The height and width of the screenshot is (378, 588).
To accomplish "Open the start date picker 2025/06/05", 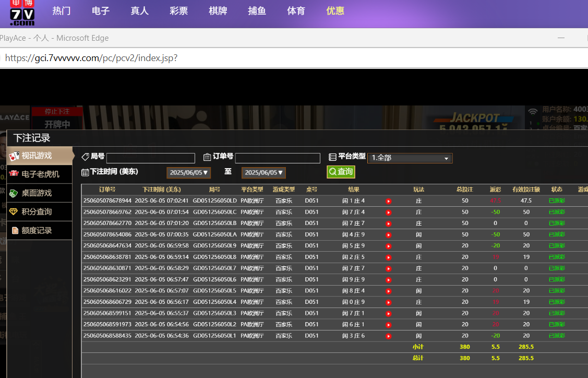I will 188,173.
